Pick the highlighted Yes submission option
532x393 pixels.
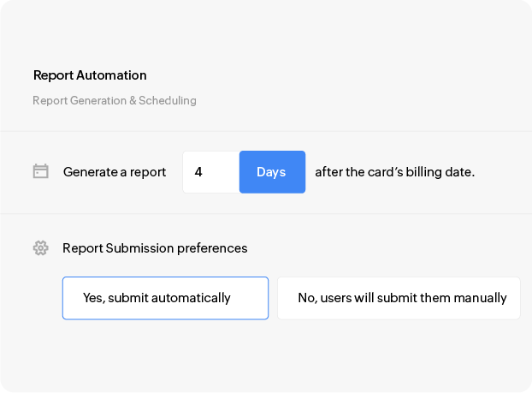(165, 298)
